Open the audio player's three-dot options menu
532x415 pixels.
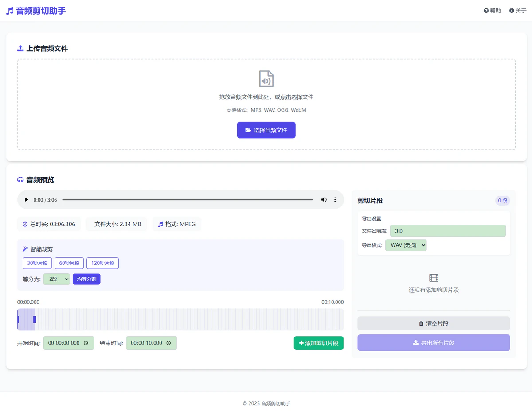335,200
